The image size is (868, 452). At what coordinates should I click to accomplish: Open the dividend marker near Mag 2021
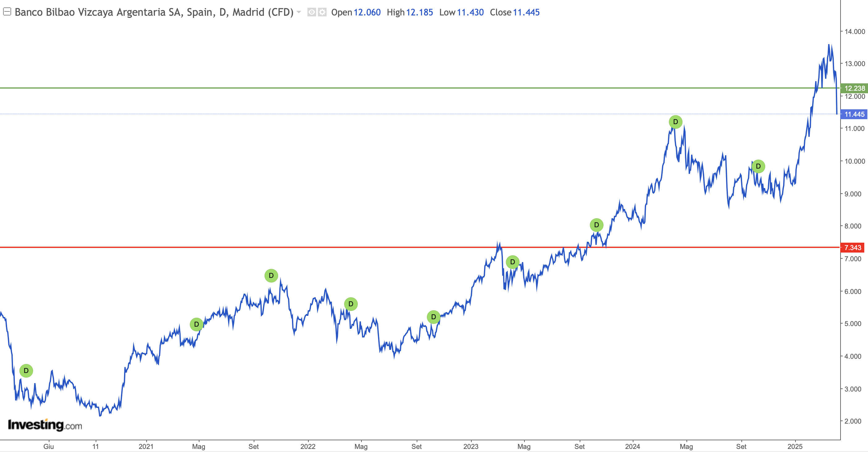coord(196,324)
